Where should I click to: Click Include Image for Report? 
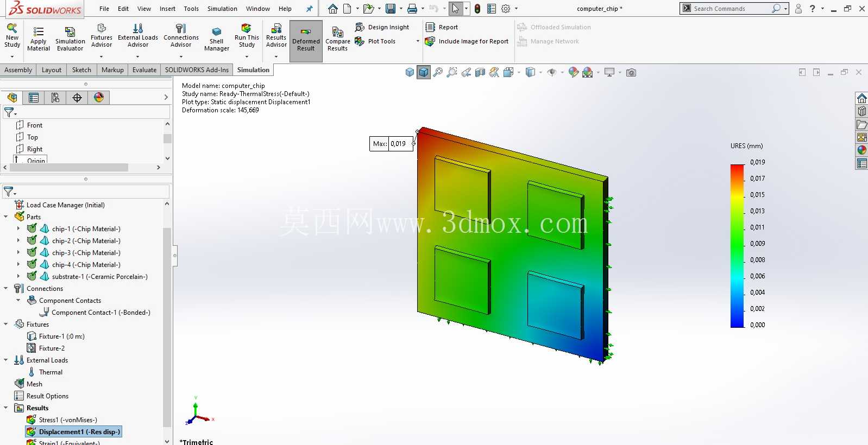point(467,41)
